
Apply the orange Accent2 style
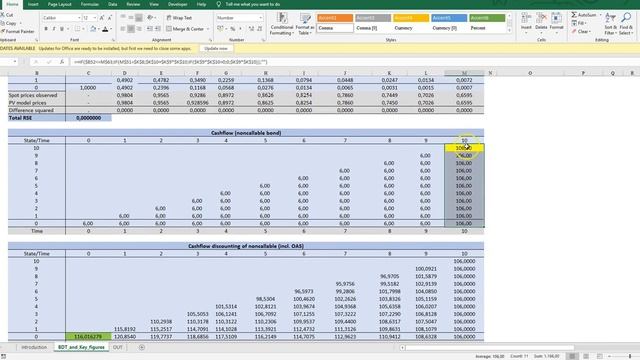[335, 18]
